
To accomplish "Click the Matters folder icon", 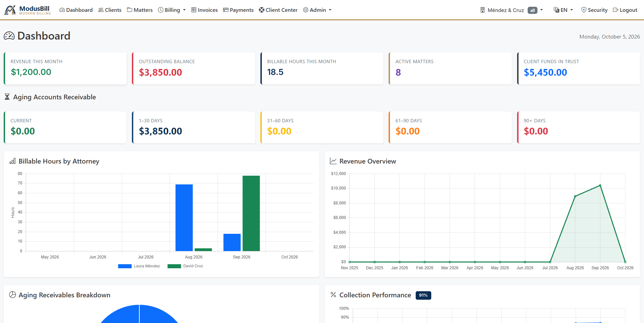I will click(130, 10).
